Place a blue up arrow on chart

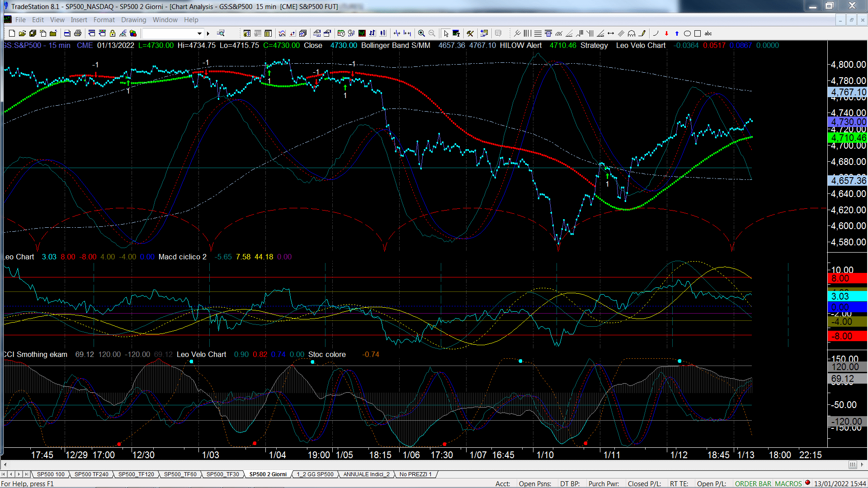pyautogui.click(x=677, y=33)
